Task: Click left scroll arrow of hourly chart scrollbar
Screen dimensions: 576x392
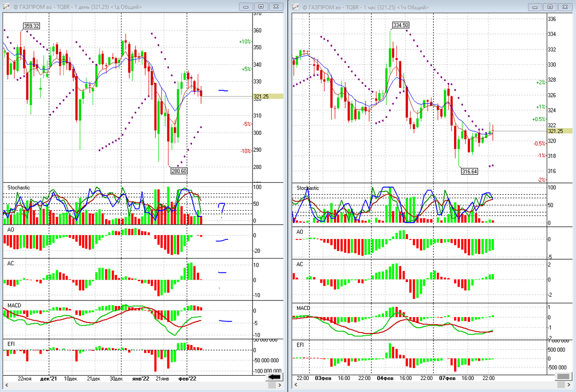Action: pos(295,385)
